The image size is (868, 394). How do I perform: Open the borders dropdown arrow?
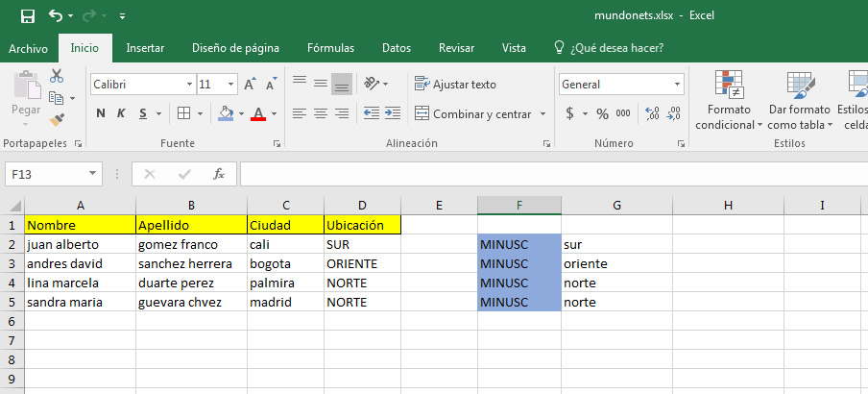click(x=200, y=114)
